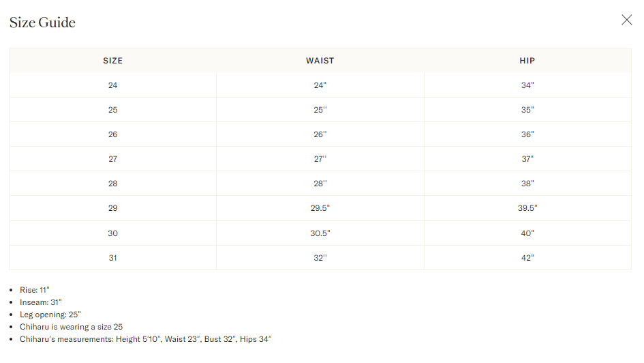Click the Rise: 11" bullet text
Image resolution: width=644 pixels, height=363 pixels.
click(x=35, y=290)
